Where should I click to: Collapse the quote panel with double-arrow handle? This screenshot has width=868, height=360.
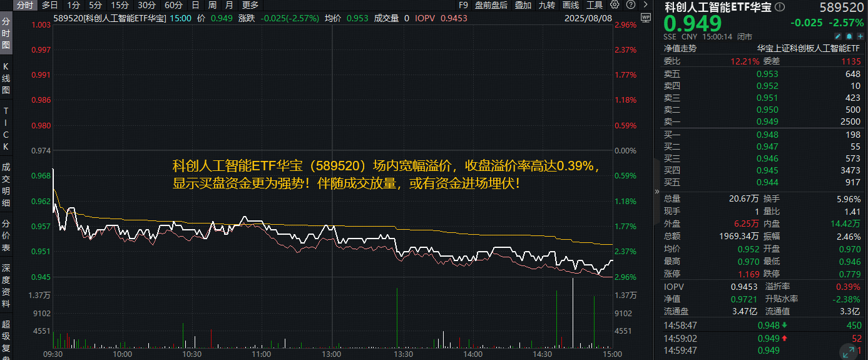click(x=657, y=192)
